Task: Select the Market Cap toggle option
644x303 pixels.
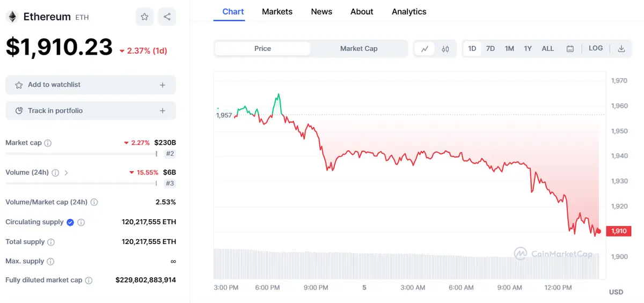Action: click(x=358, y=49)
